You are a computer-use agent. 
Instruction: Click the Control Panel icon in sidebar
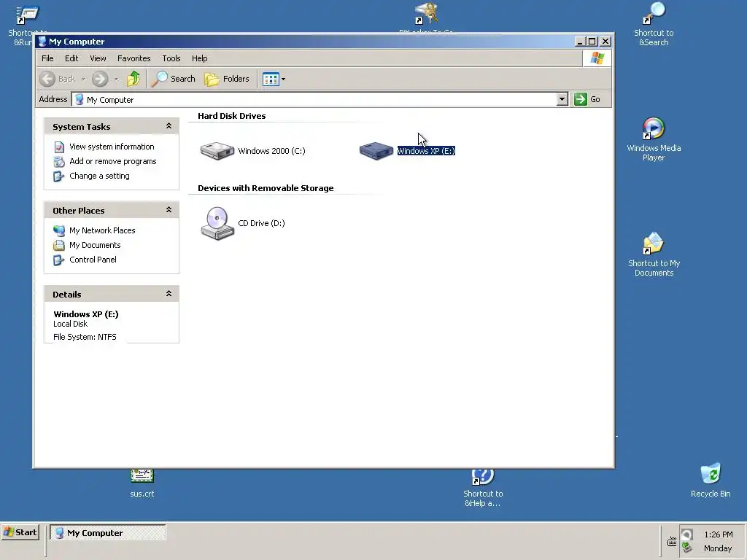pos(58,260)
